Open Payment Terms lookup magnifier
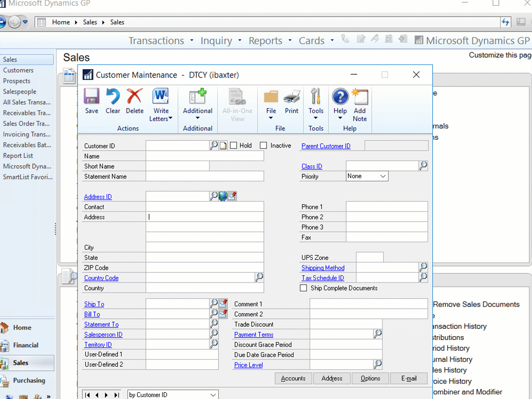 coord(378,334)
